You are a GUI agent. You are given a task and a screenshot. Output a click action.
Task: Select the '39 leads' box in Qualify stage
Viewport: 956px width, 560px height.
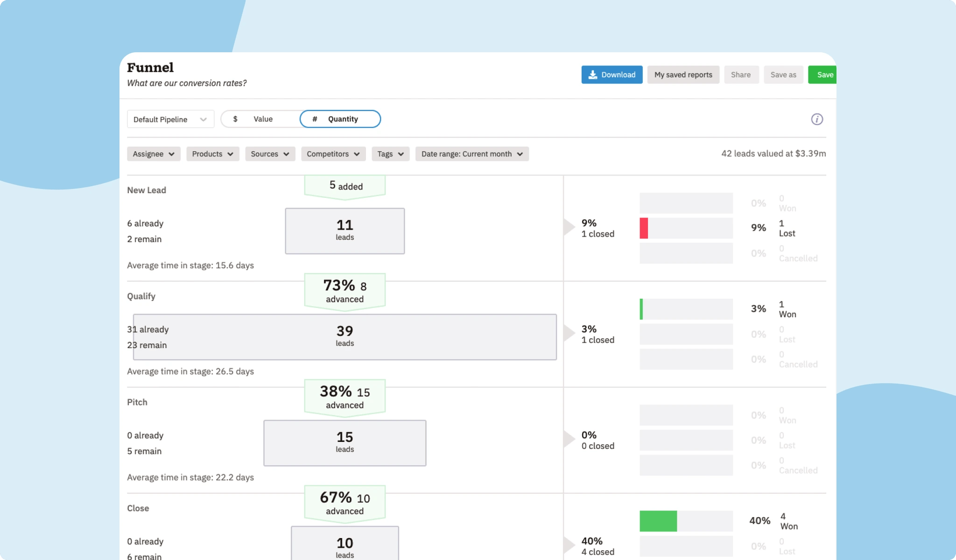coord(344,336)
